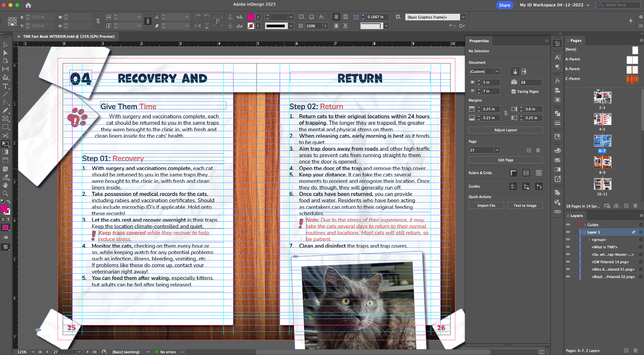Select the Type tool
The image size is (644, 355).
(x=5, y=86)
